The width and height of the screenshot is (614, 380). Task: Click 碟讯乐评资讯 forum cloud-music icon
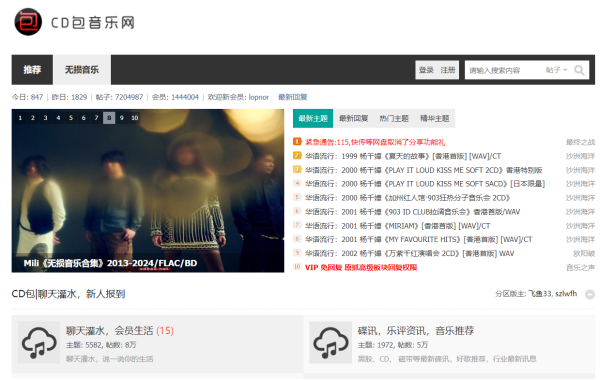(330, 343)
